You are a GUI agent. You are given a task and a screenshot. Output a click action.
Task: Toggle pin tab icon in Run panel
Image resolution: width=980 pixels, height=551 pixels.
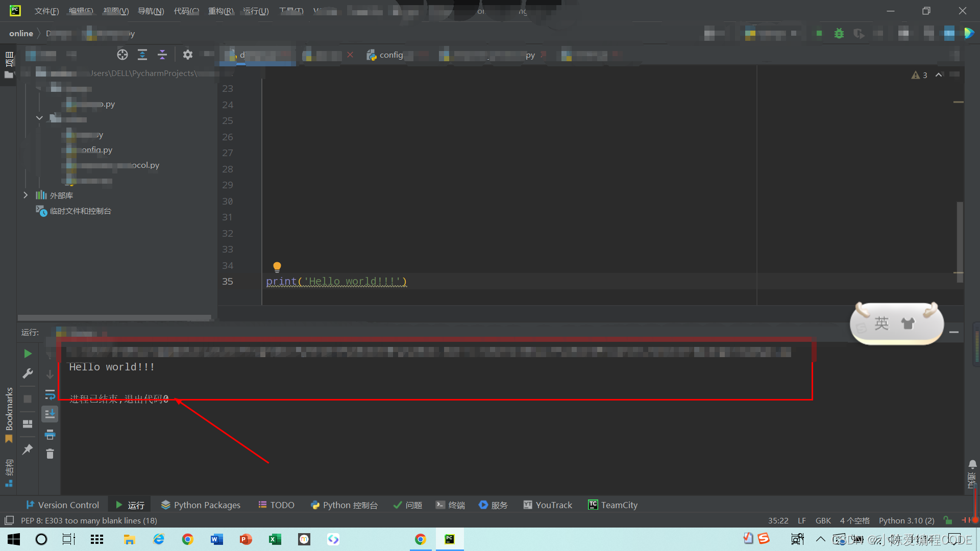[x=28, y=449]
